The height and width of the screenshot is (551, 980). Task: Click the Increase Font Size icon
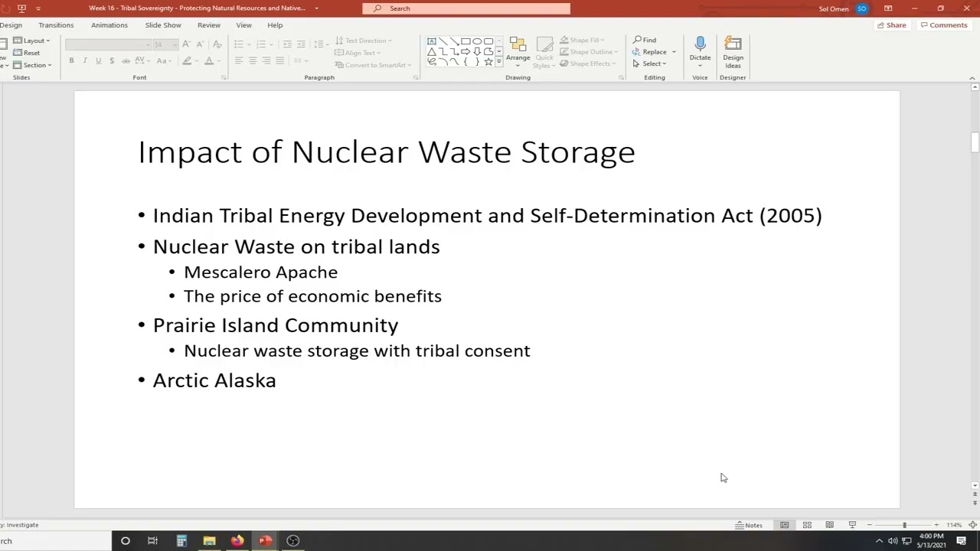(x=186, y=44)
